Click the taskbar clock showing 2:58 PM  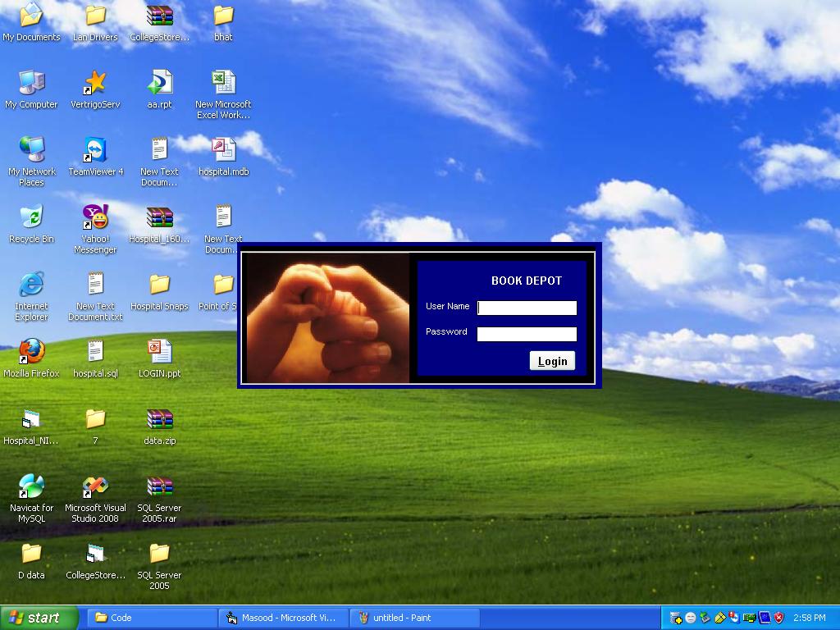tap(809, 618)
